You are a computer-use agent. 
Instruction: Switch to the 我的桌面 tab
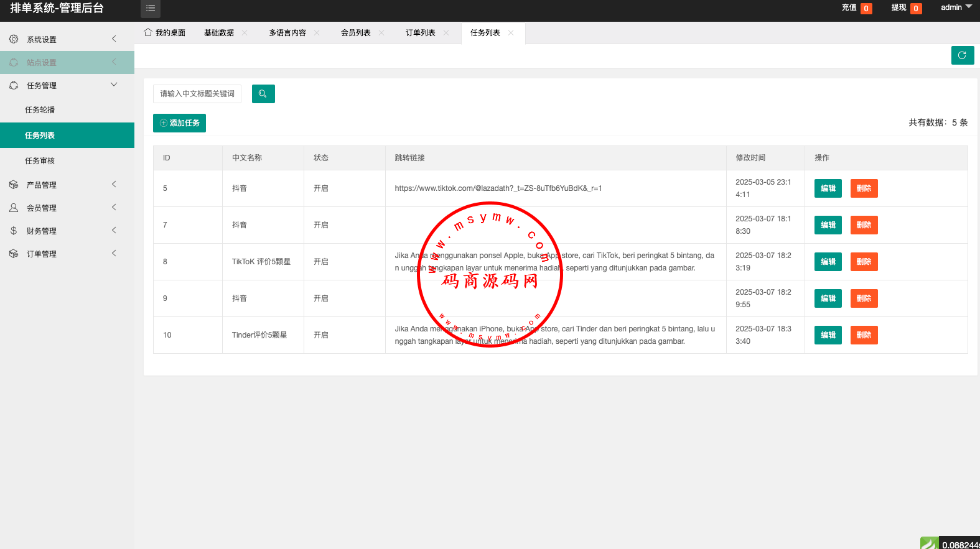[x=165, y=33]
